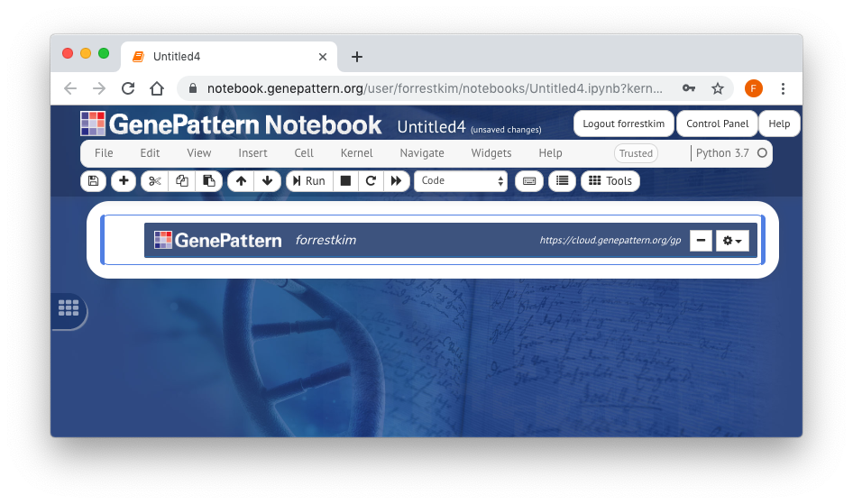Click the kernel idle circle indicator
The width and height of the screenshot is (853, 504).
point(762,153)
